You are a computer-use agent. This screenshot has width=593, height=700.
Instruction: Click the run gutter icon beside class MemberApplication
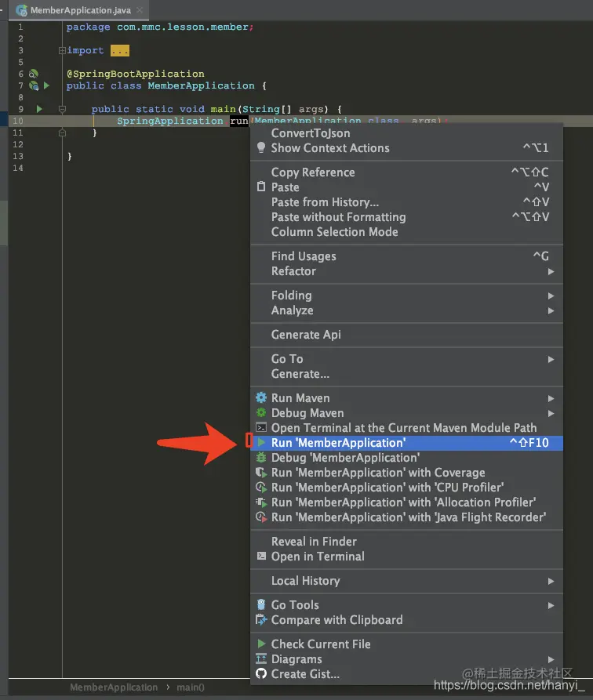tap(46, 85)
